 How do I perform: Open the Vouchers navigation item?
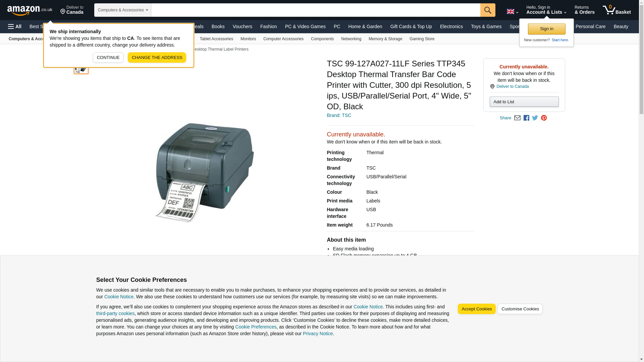click(x=242, y=26)
